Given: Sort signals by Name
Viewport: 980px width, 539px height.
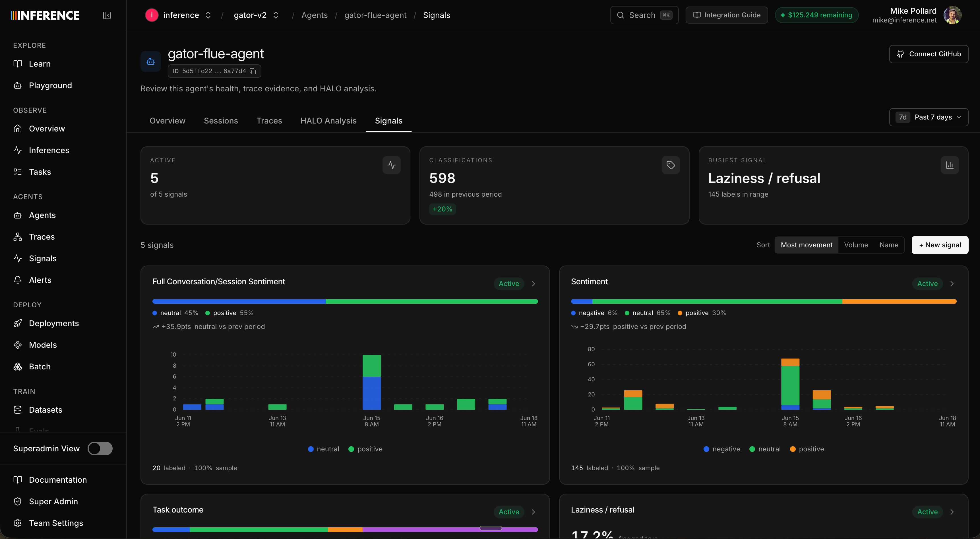Looking at the screenshot, I should pos(889,245).
